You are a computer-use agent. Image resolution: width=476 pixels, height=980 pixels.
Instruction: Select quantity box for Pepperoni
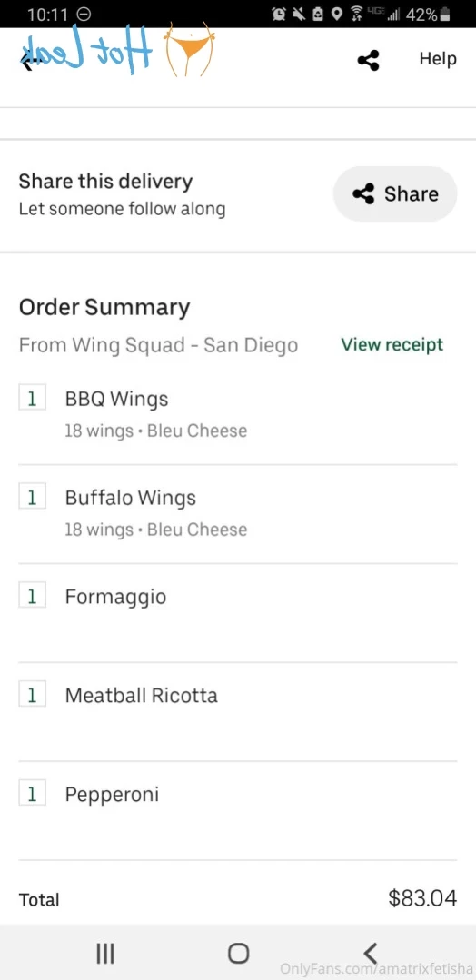[x=32, y=794]
